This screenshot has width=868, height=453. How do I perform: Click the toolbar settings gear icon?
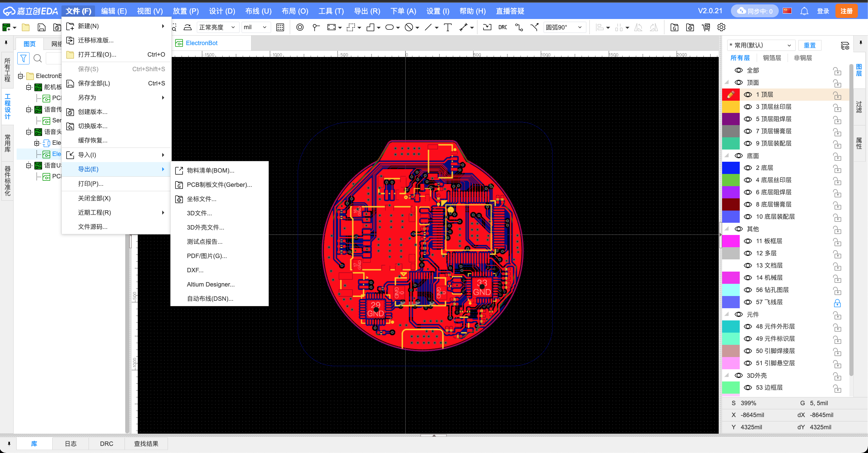point(721,27)
